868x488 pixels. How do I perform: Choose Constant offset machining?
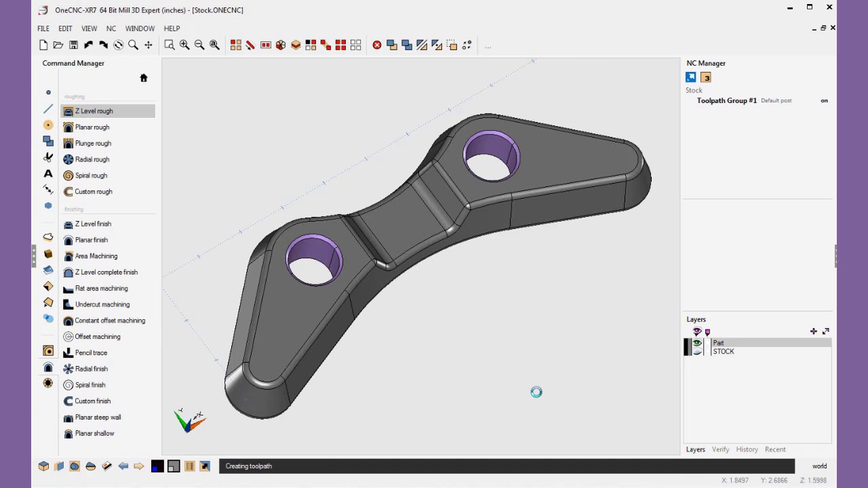click(108, 321)
